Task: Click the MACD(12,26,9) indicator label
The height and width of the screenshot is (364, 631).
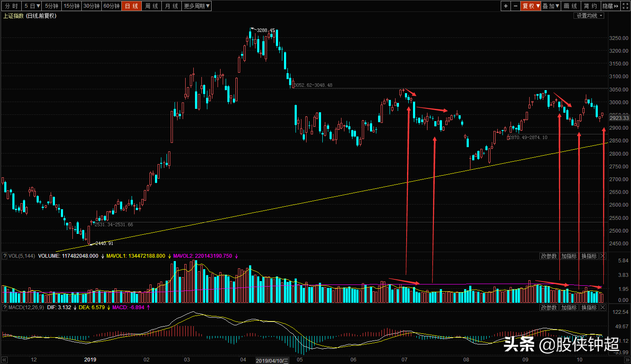Action: point(26,307)
